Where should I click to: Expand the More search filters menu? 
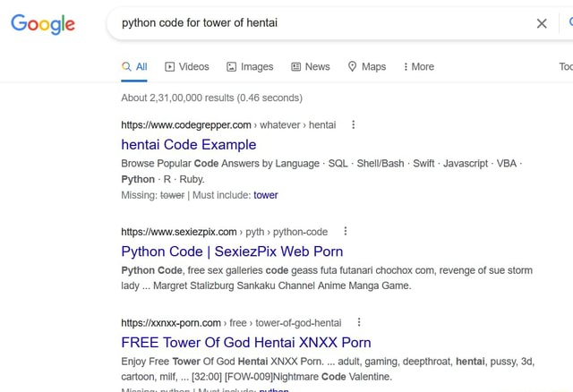(418, 66)
